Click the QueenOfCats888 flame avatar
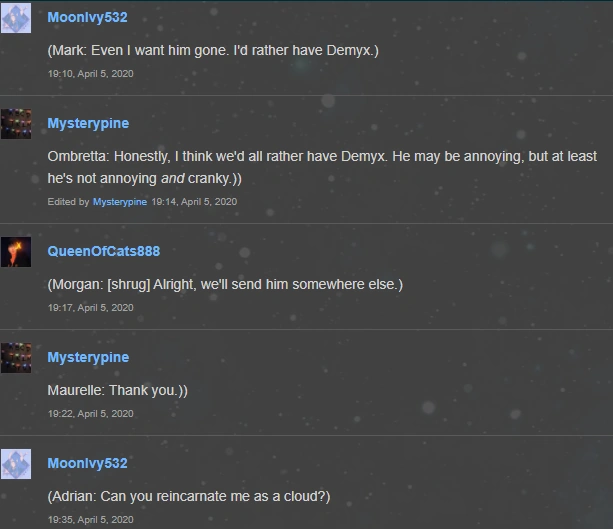This screenshot has height=529, width=613. (x=16, y=252)
